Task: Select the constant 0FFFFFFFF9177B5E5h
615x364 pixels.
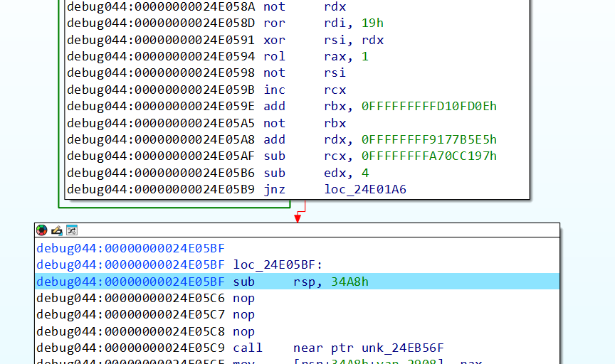Action: [429, 139]
